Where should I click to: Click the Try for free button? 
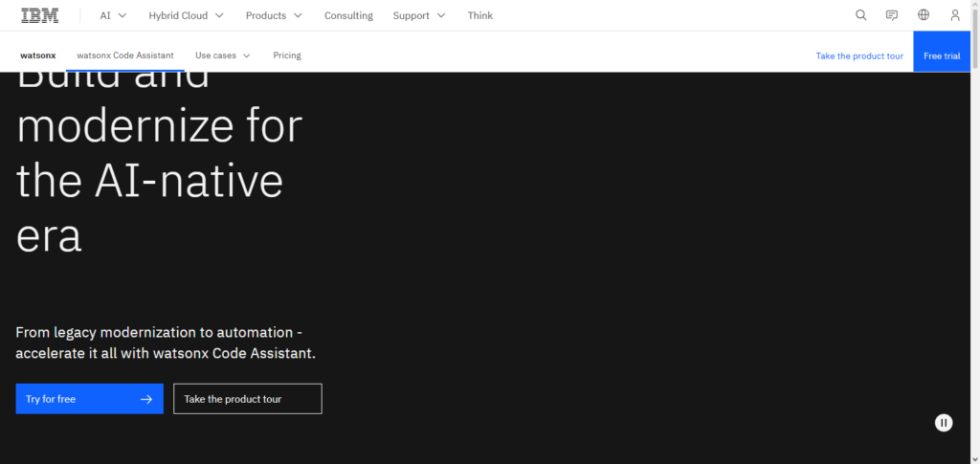[89, 399]
